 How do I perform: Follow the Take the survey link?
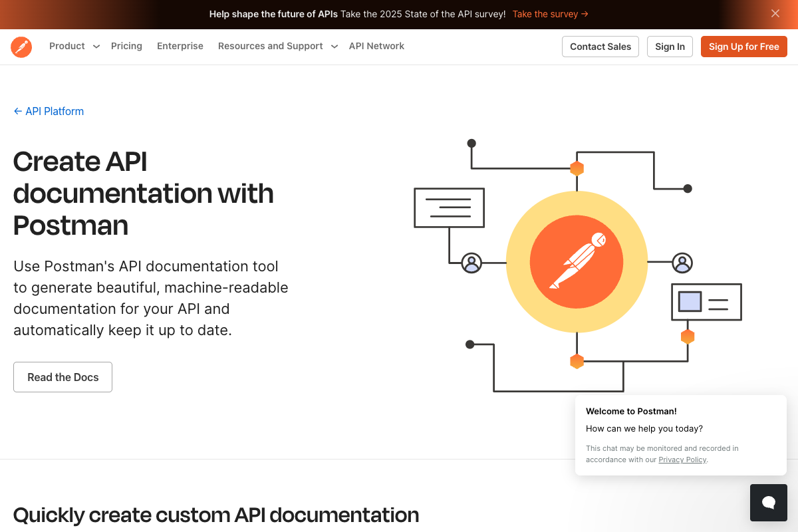[x=545, y=14]
